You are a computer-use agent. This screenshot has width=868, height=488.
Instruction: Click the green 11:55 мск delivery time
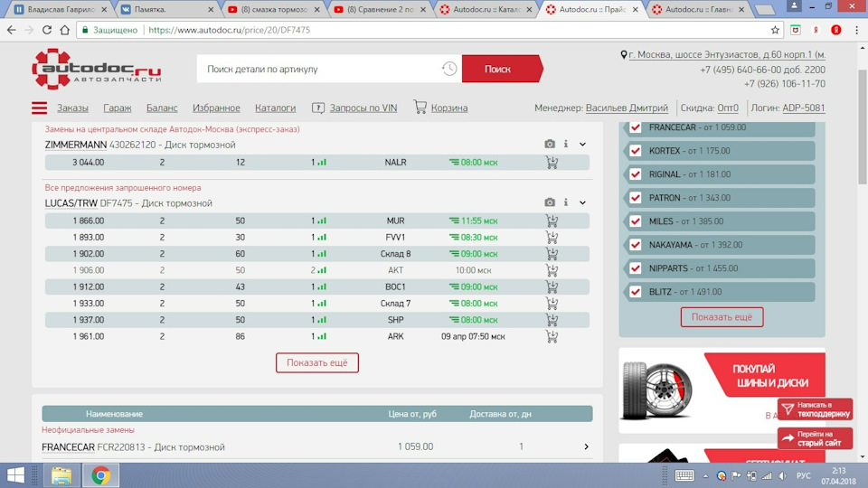click(x=473, y=221)
